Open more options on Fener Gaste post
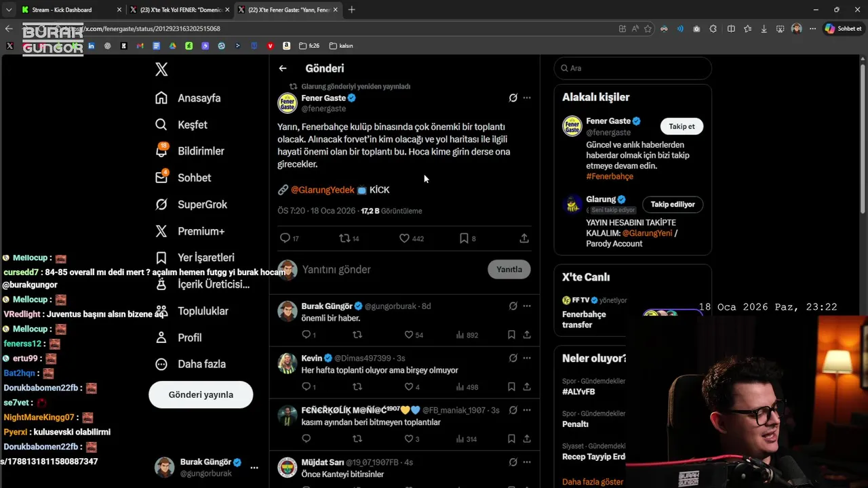The height and width of the screenshot is (488, 868). coord(527,98)
